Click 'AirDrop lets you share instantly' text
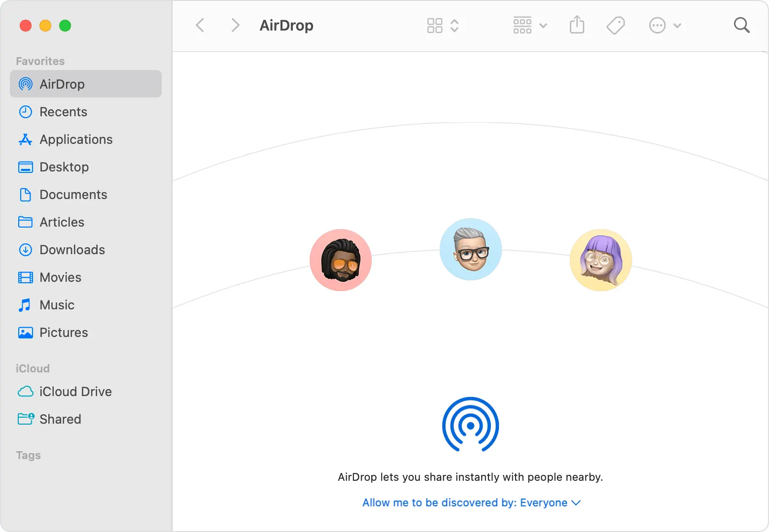 point(470,477)
